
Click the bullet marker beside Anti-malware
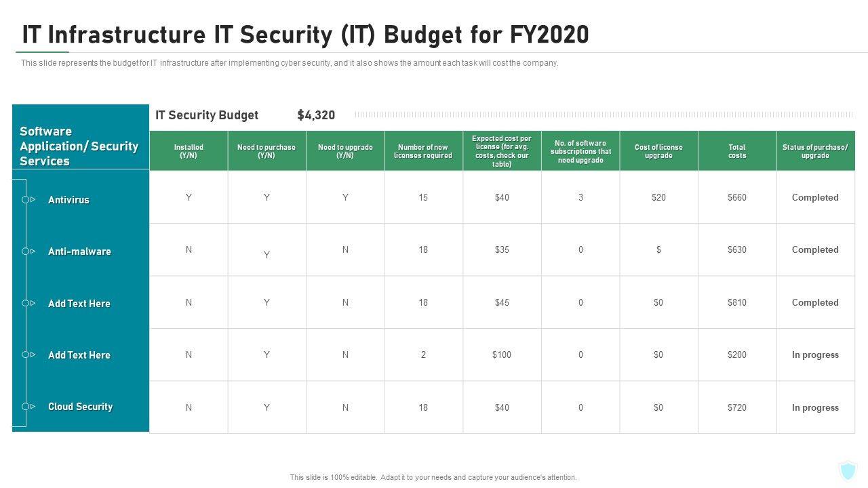[x=27, y=251]
